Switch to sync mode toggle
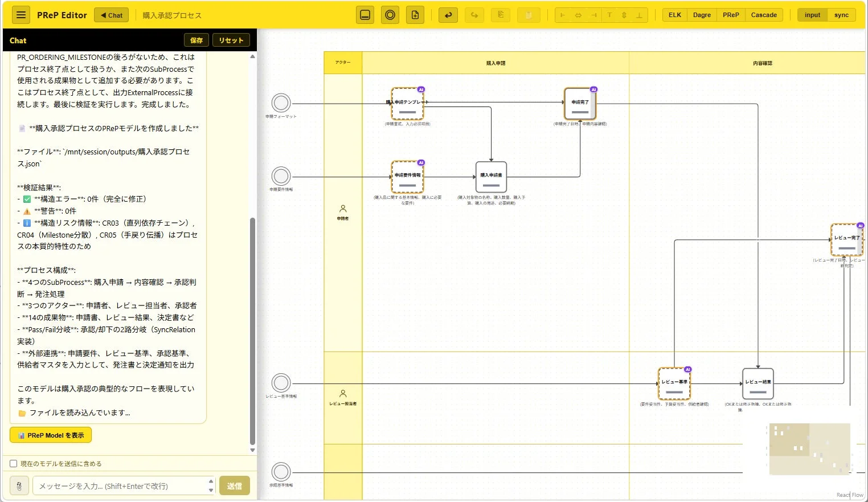The width and height of the screenshot is (868, 502). (x=841, y=15)
